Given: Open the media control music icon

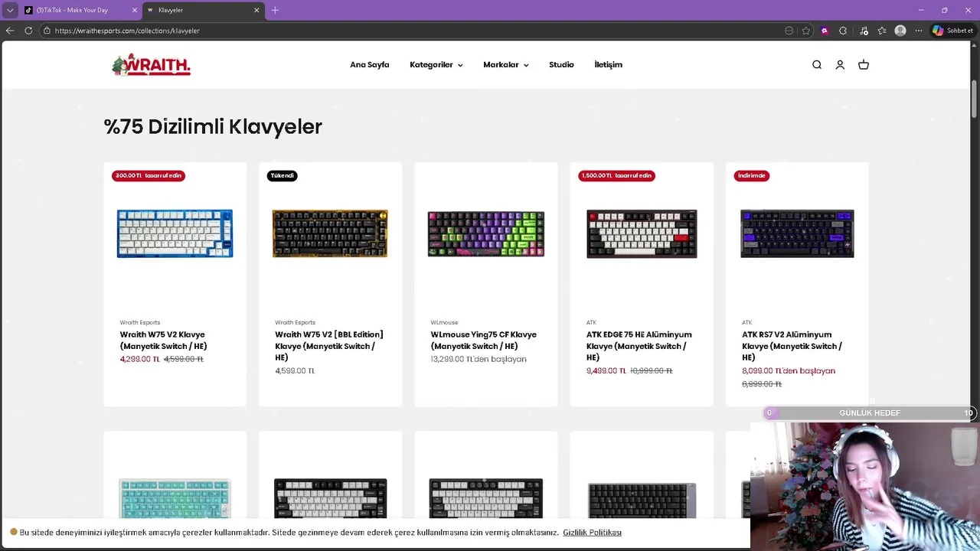Looking at the screenshot, I should (x=864, y=31).
